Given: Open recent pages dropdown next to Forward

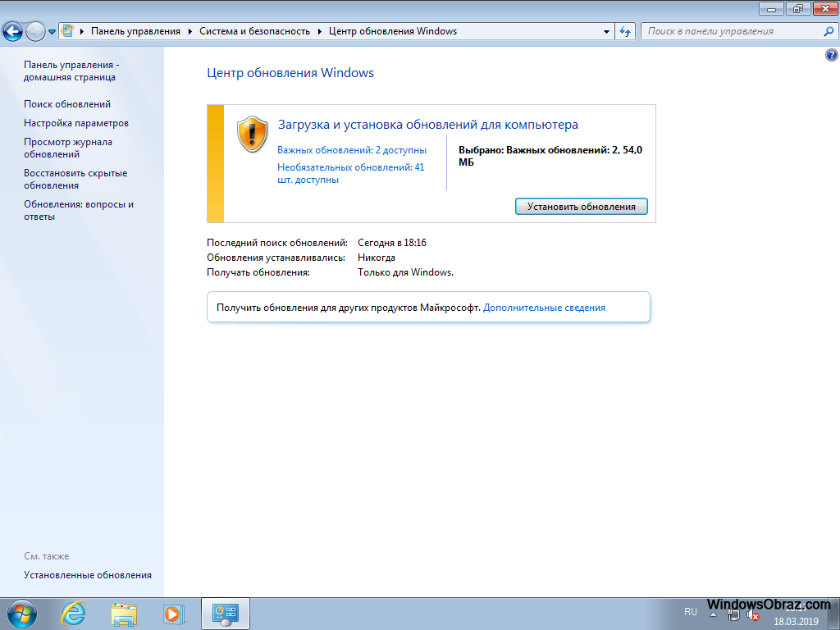Looking at the screenshot, I should pyautogui.click(x=52, y=32).
